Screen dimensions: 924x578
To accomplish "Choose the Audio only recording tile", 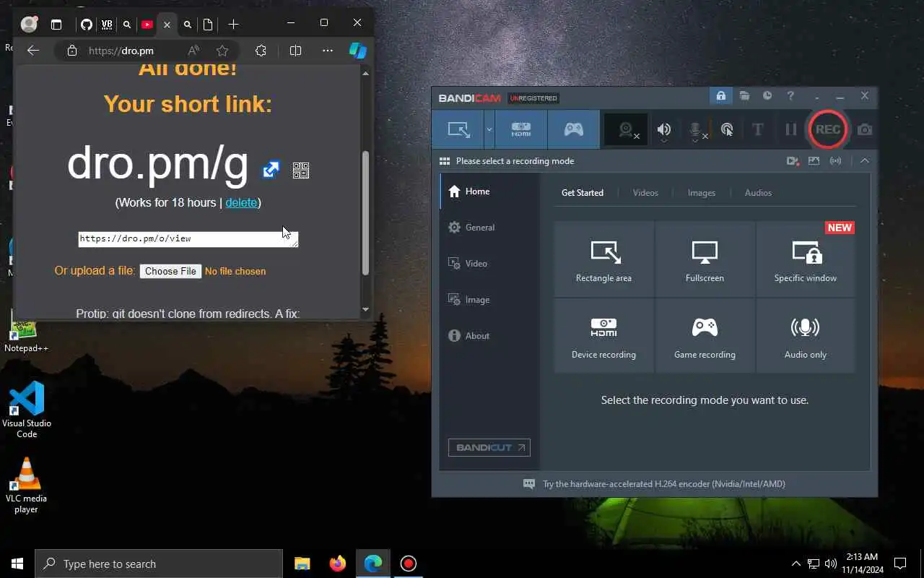I will tap(806, 336).
